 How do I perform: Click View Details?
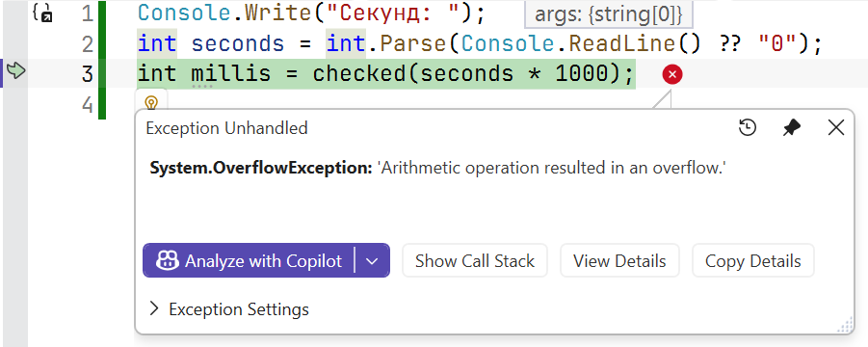pos(619,260)
